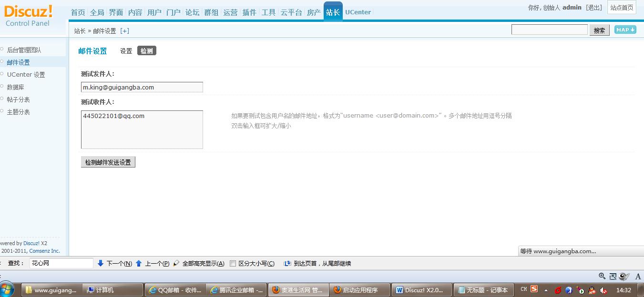Viewport: 644px width, 297px height.
Task: Select the 检测 tab
Action: click(x=147, y=51)
